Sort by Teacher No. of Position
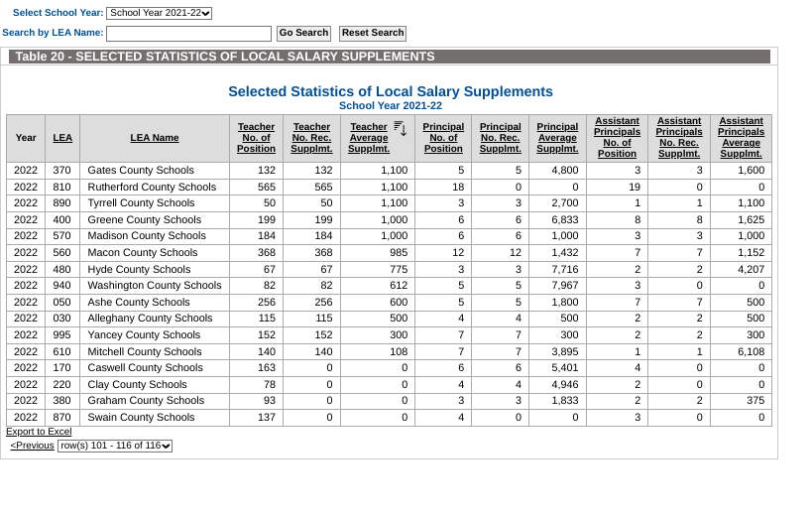 (256, 138)
